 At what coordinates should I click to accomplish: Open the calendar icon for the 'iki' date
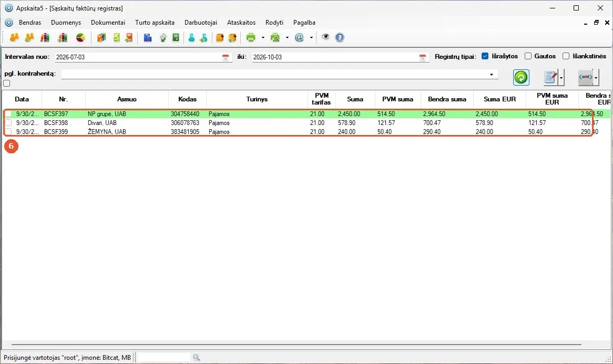pos(423,57)
